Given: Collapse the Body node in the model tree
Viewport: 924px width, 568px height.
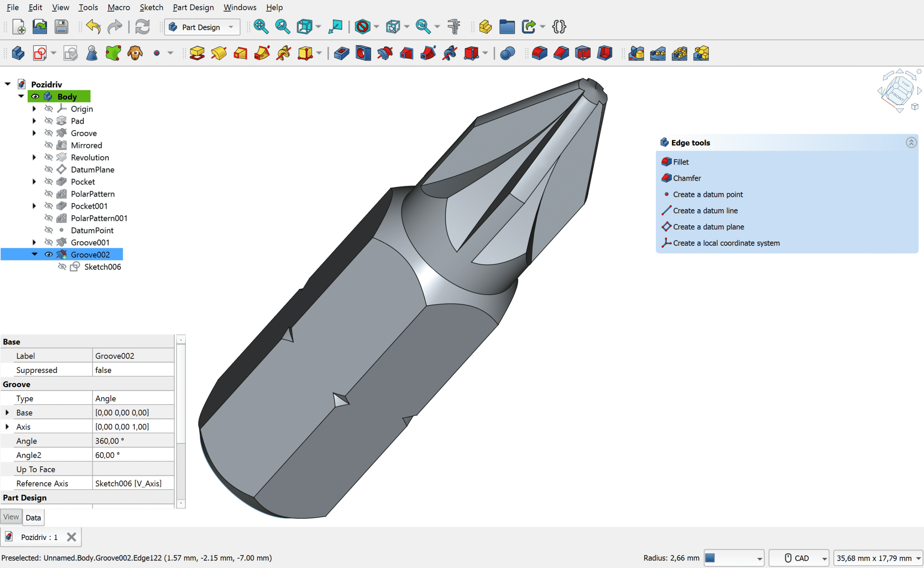Looking at the screenshot, I should [21, 96].
